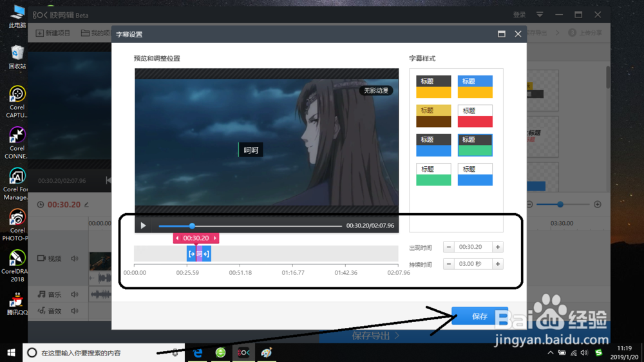Mute the 视频 track speaker icon

(74, 258)
